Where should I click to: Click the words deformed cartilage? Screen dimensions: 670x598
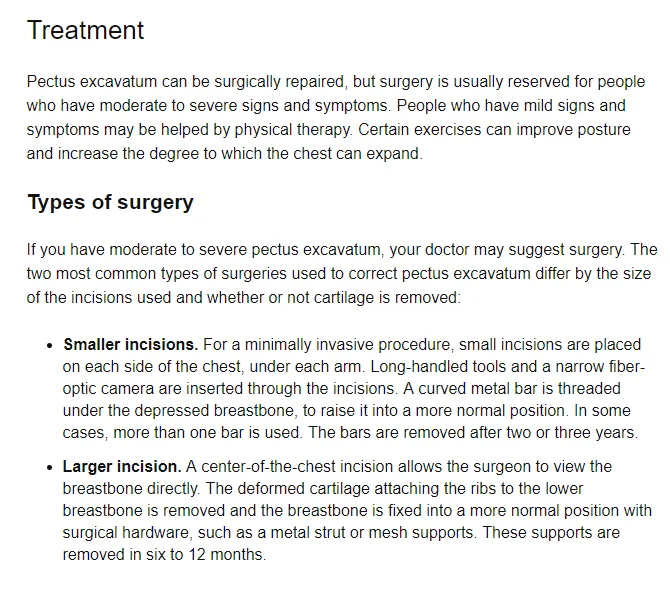point(304,489)
